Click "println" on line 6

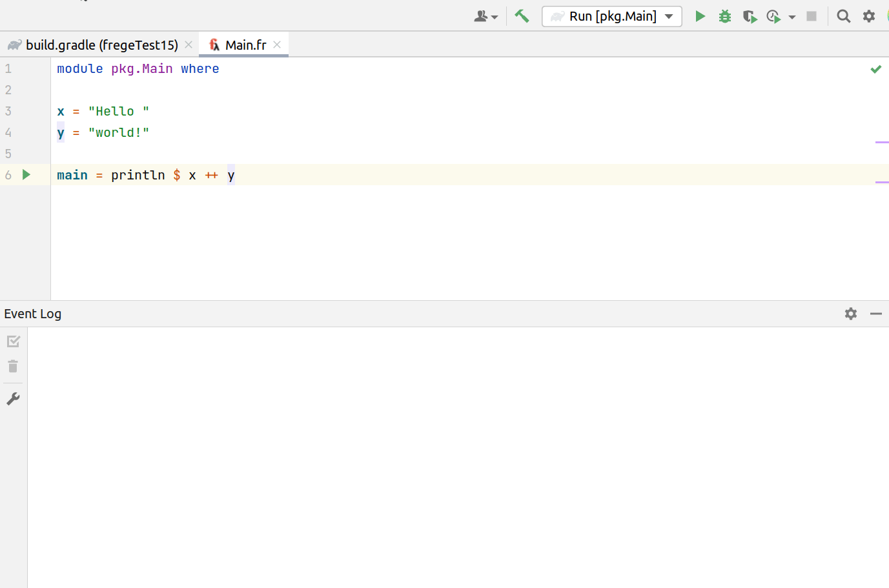(x=138, y=175)
